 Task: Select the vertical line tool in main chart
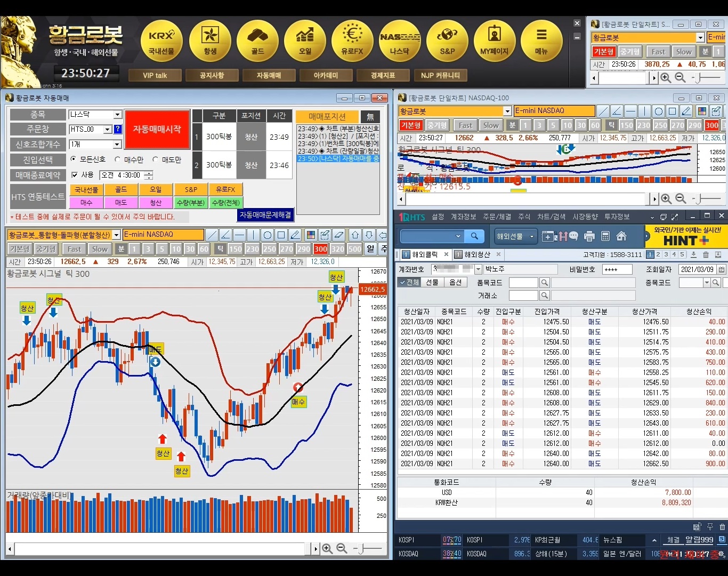pyautogui.click(x=253, y=235)
